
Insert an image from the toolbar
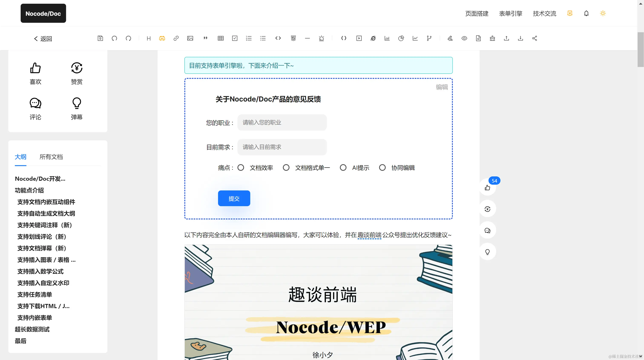tap(190, 38)
